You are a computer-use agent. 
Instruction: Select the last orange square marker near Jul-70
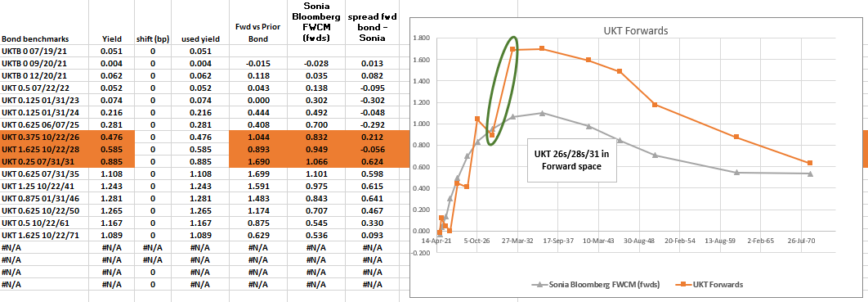click(x=810, y=163)
